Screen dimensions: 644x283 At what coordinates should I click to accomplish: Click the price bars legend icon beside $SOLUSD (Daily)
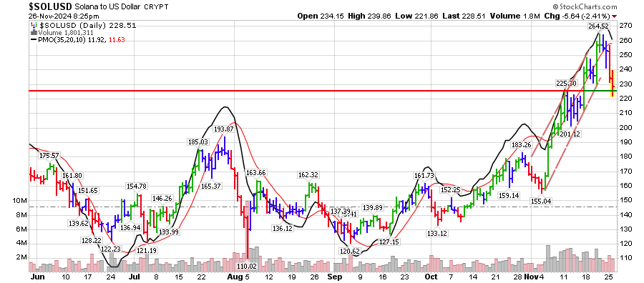(34, 25)
